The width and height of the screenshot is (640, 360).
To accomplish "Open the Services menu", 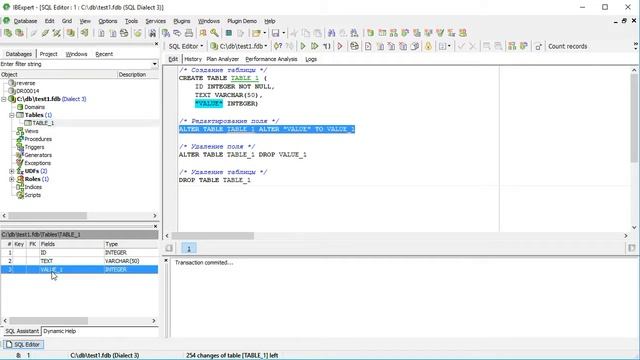I will (x=156, y=21).
